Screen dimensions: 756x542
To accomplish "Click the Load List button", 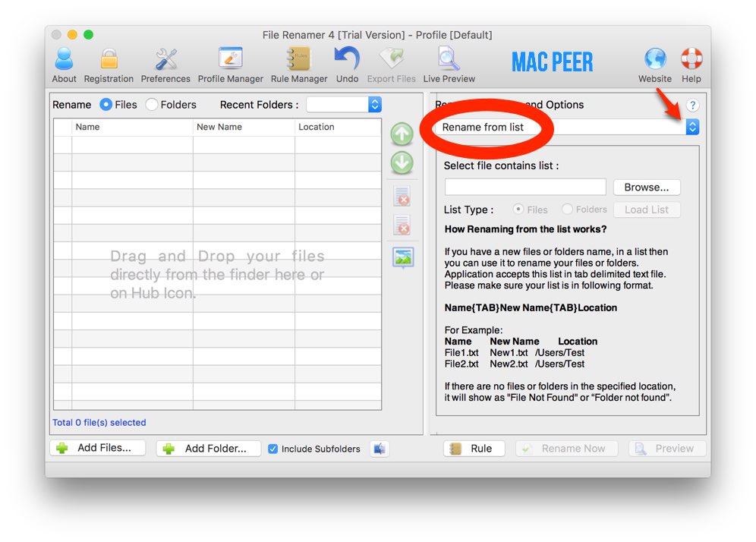I will tap(647, 210).
